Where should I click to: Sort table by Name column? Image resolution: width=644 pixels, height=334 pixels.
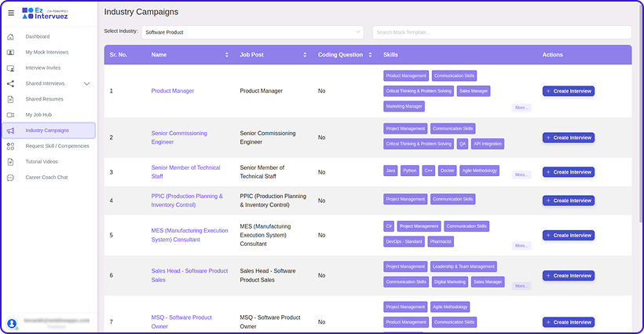coord(227,55)
